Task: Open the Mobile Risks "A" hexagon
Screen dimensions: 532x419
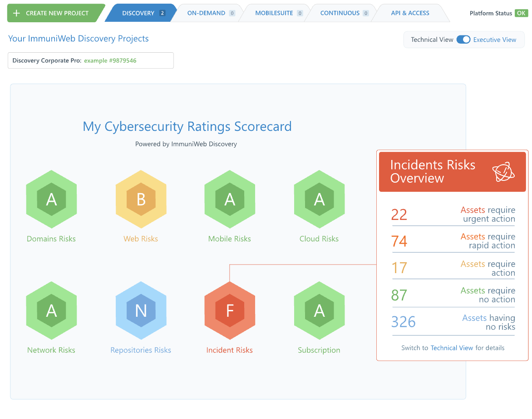Action: (230, 199)
